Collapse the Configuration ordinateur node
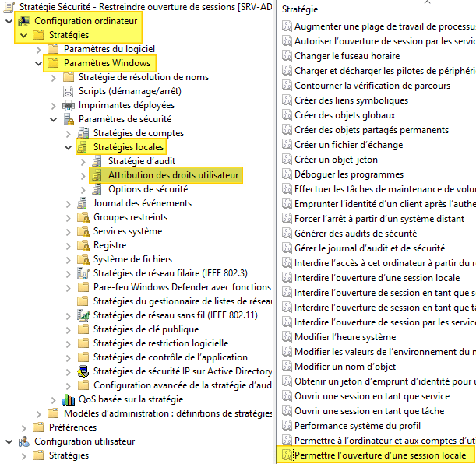The image size is (476, 464). pyautogui.click(x=9, y=21)
